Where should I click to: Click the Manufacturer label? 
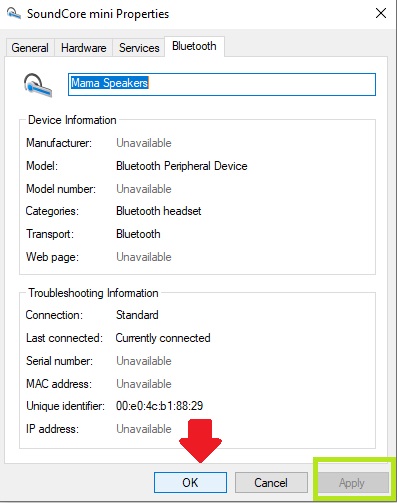pos(59,143)
